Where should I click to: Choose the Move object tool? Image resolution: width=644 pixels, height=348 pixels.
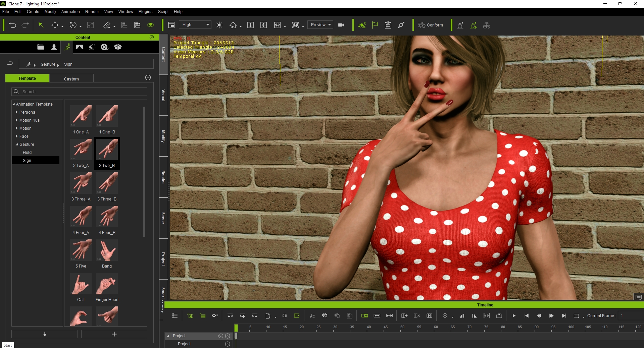click(x=55, y=25)
